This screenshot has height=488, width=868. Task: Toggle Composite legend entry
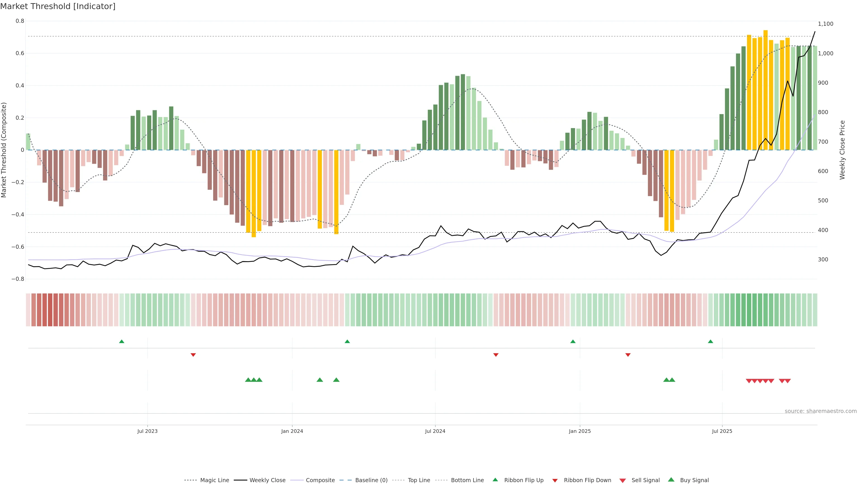[320, 480]
